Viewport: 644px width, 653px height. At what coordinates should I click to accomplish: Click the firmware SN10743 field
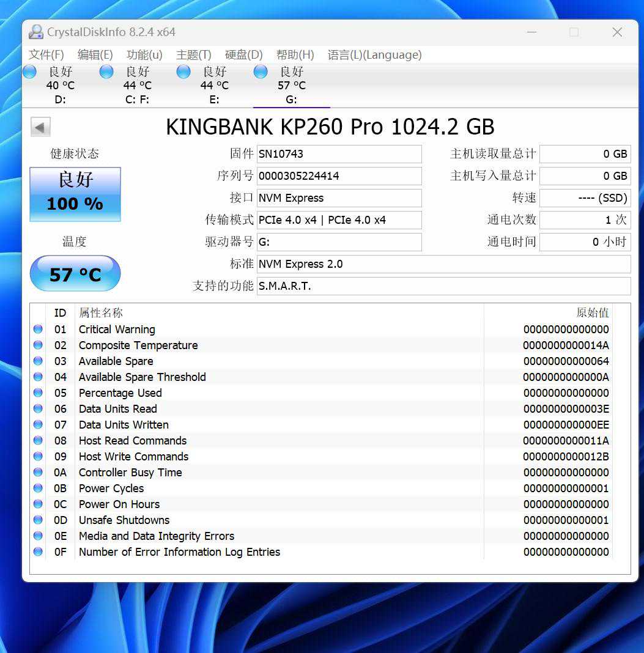tap(339, 154)
